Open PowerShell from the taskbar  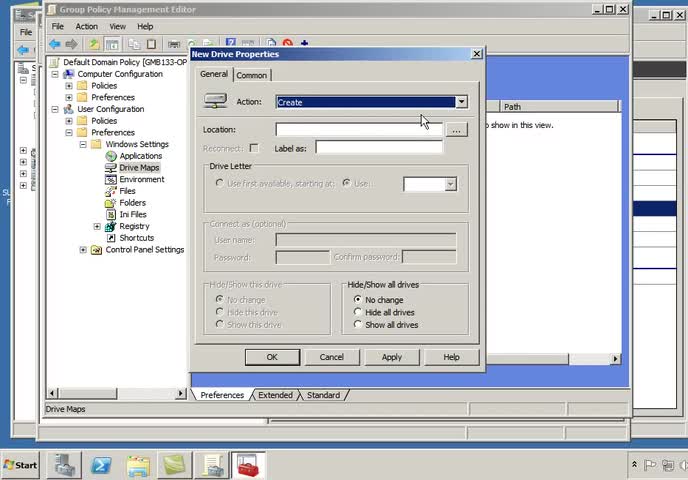[101, 465]
